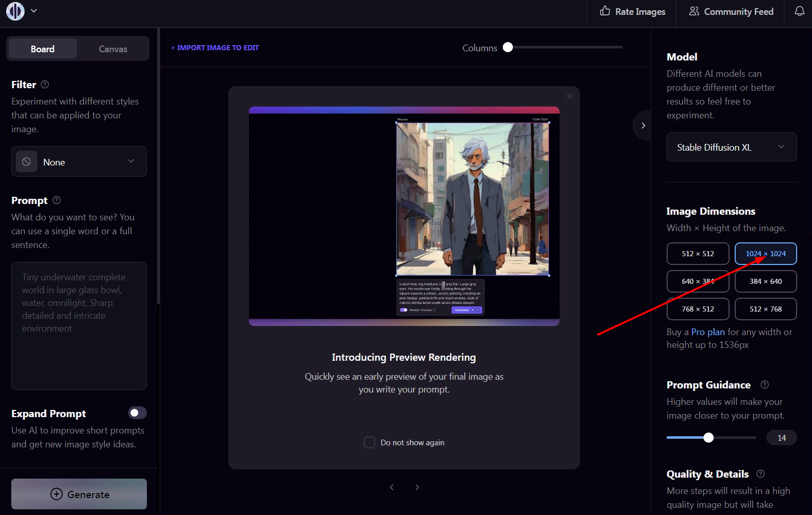This screenshot has width=812, height=515.
Task: Click the Generate button
Action: pyautogui.click(x=79, y=495)
